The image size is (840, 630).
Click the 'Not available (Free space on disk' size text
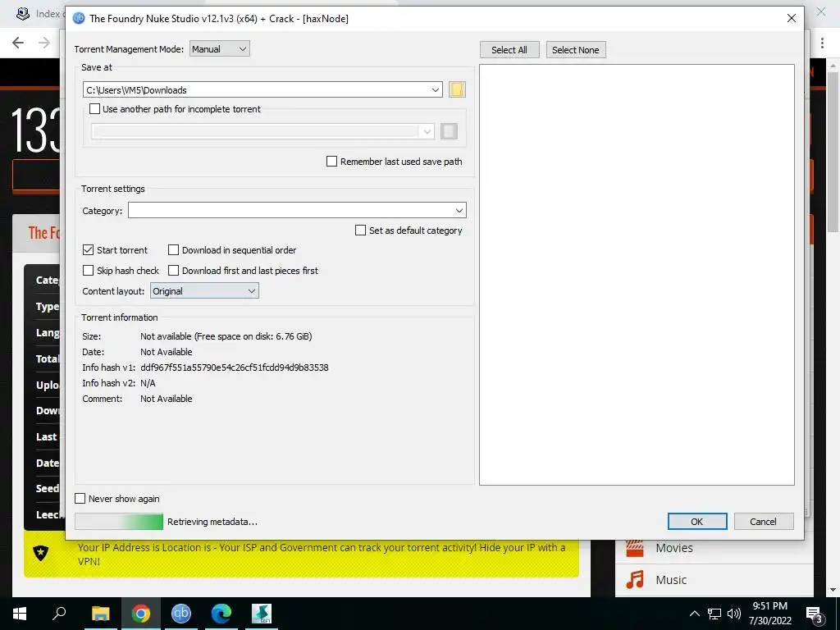tap(226, 336)
